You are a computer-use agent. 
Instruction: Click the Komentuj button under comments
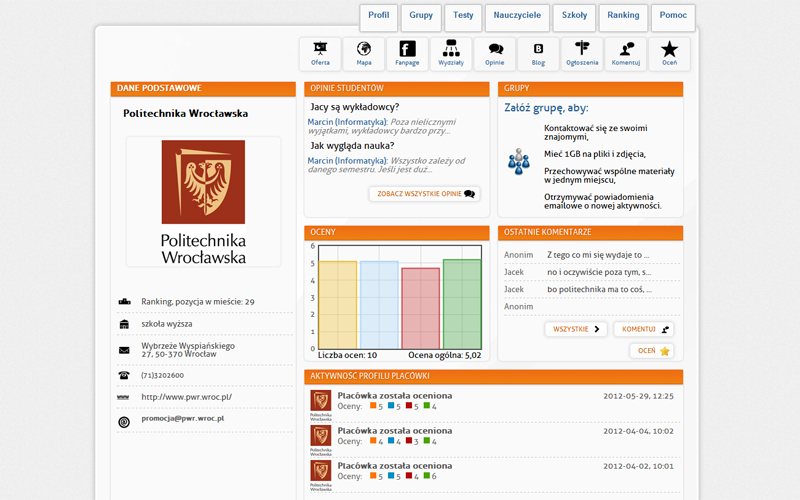pyautogui.click(x=644, y=329)
